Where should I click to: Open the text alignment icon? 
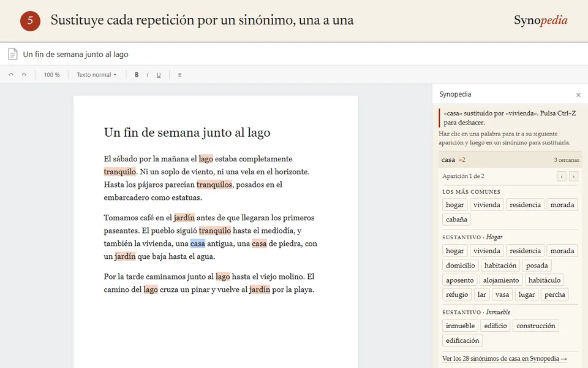(x=179, y=75)
